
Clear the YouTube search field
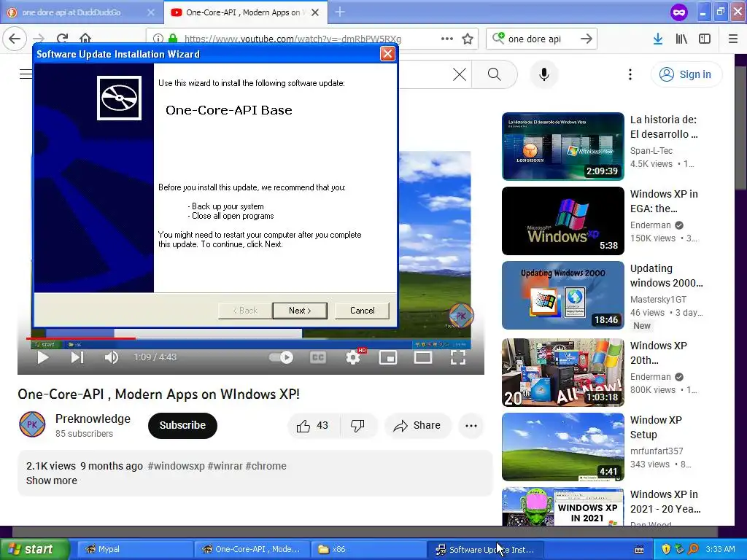point(460,74)
